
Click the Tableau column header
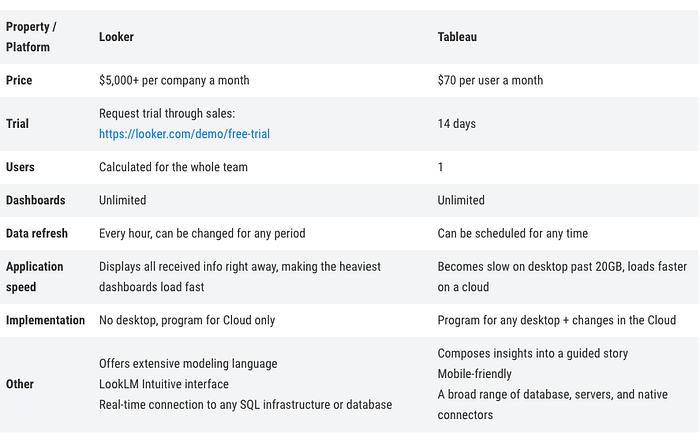coord(457,37)
